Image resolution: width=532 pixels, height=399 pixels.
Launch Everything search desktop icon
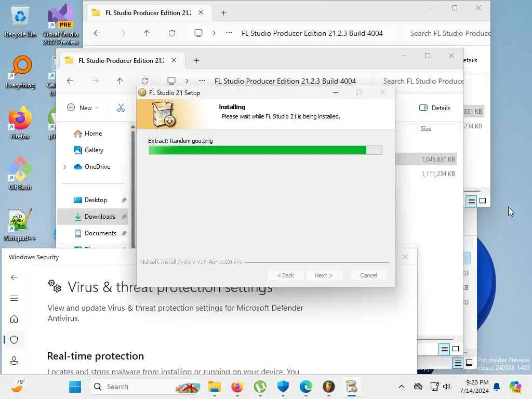20,72
